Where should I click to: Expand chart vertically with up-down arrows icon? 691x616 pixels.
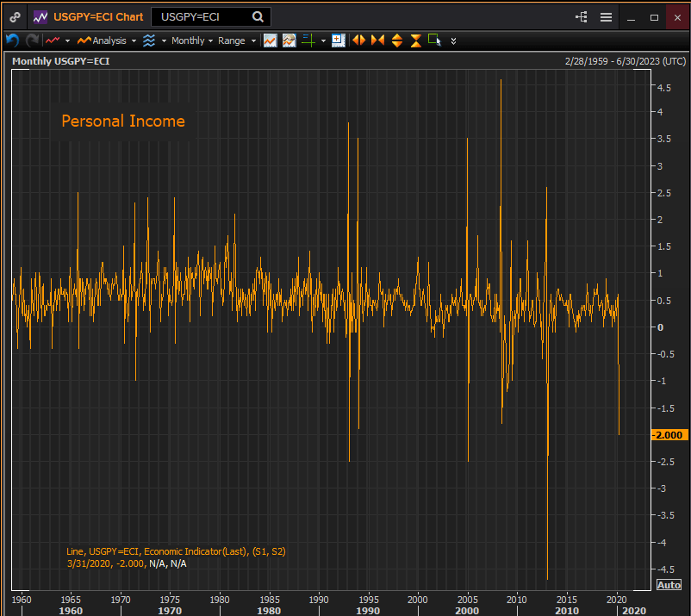pyautogui.click(x=397, y=40)
